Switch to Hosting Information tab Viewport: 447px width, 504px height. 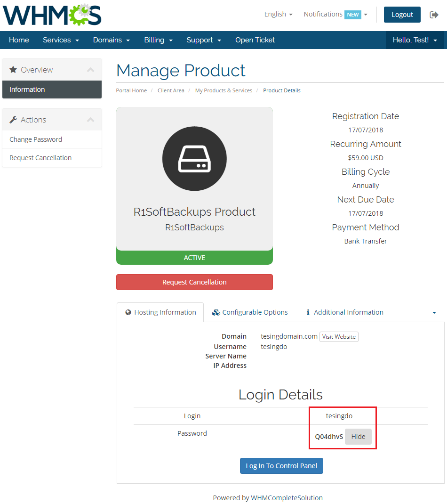160,312
